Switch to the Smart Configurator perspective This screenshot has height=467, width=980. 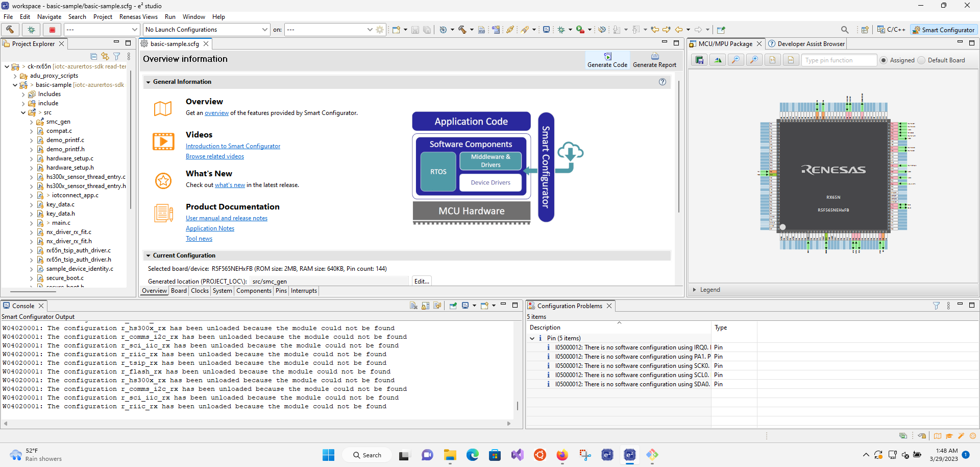(944, 30)
